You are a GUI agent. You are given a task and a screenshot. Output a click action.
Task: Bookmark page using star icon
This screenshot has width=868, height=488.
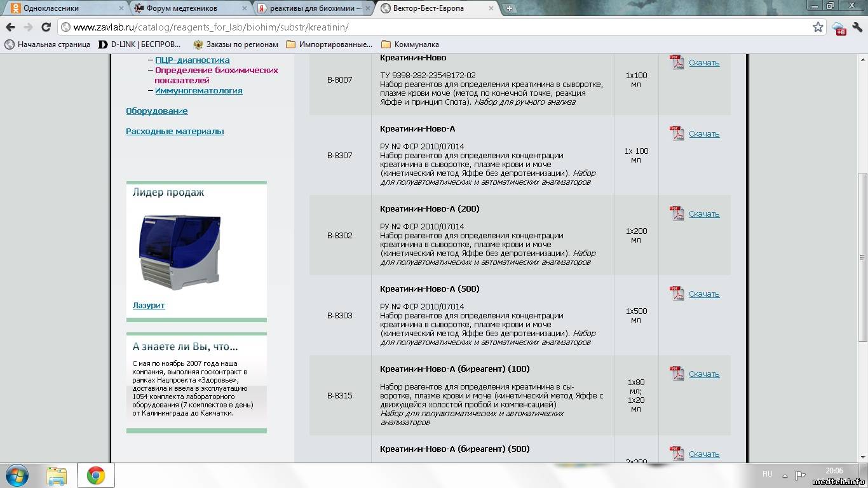coord(818,27)
